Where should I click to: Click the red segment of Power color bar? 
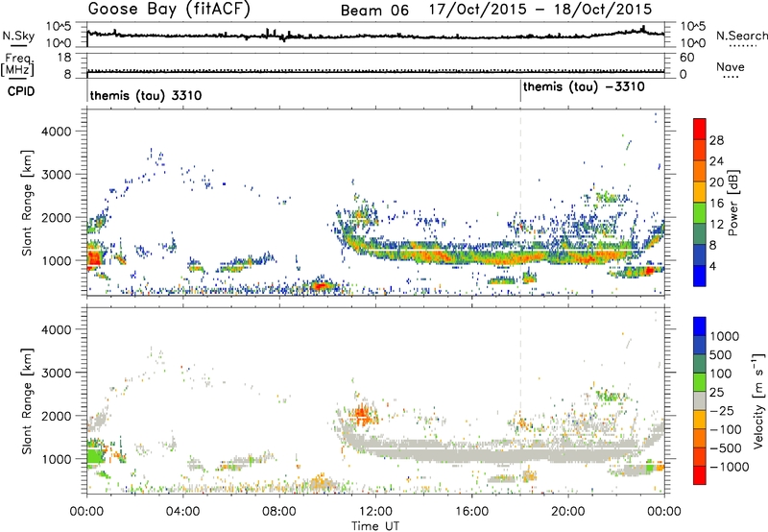coord(700,130)
